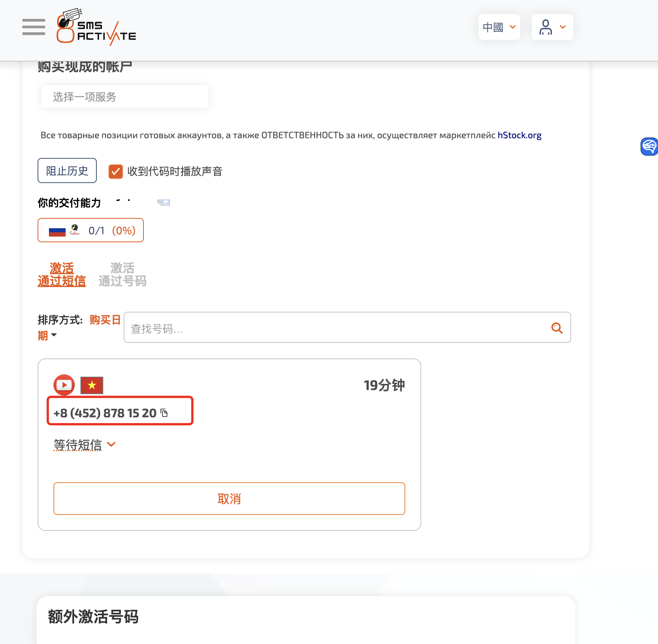Click the 额外激活号码 heading
658x644 pixels.
[93, 617]
